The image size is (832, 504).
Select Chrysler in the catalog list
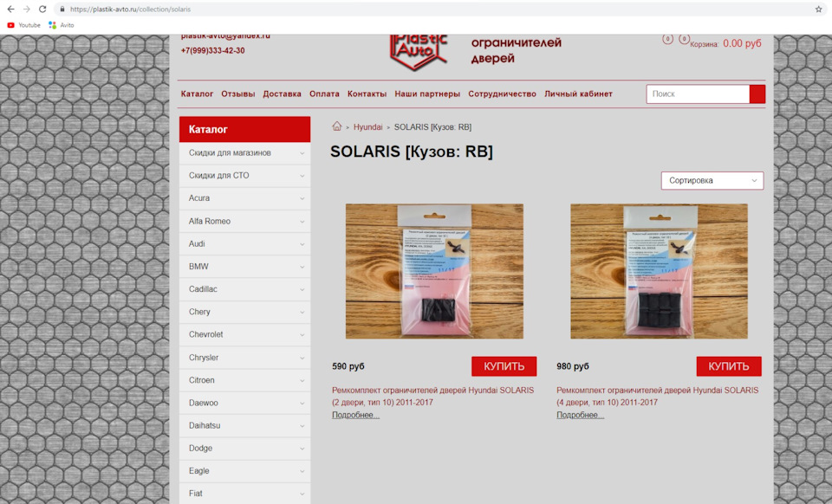tap(244, 357)
